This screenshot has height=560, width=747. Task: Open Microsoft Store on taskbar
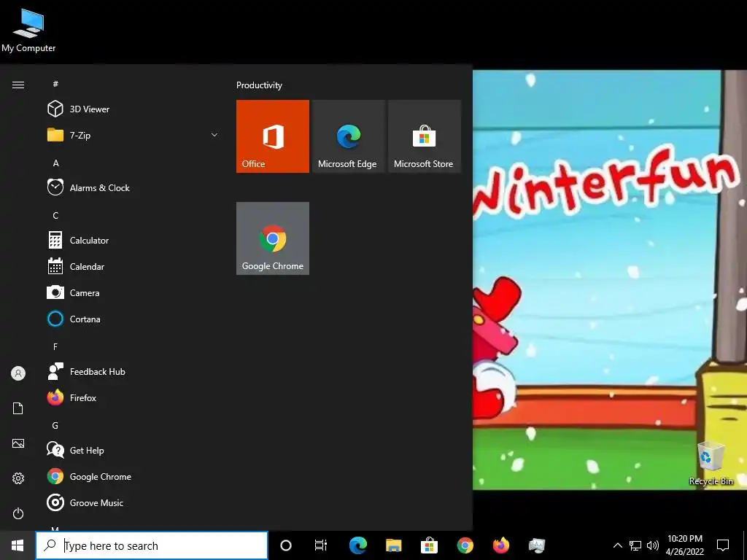point(429,545)
